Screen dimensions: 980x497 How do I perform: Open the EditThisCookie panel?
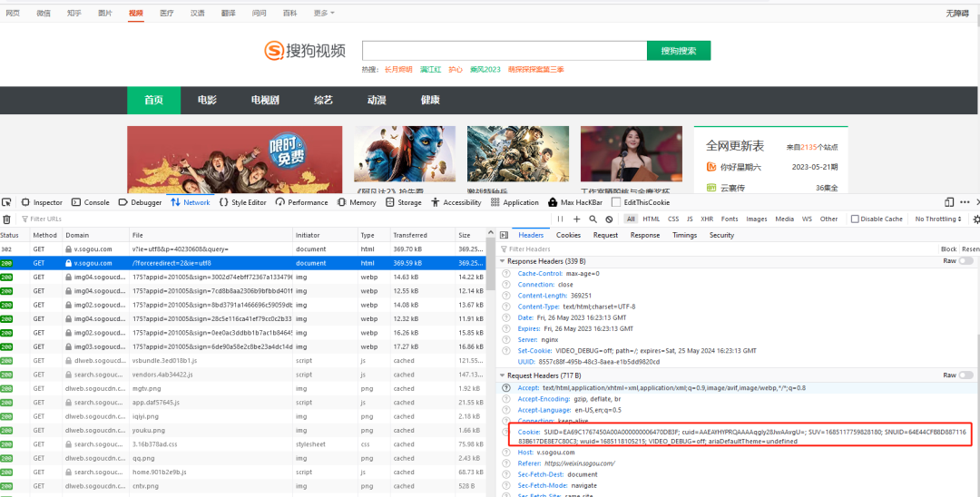pos(641,202)
